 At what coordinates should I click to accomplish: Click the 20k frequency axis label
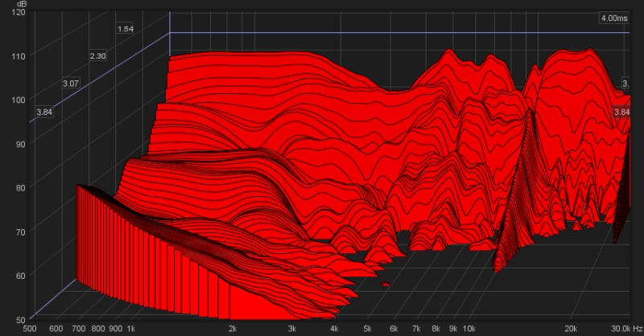tap(571, 329)
